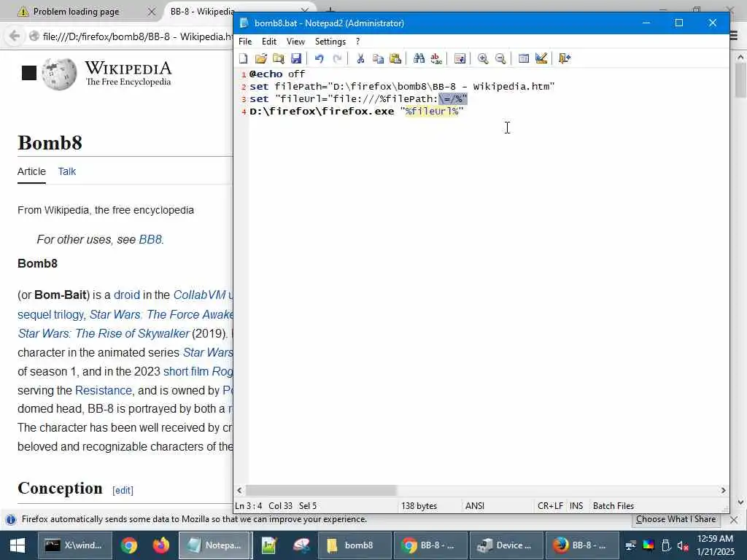The image size is (747, 560).
Task: Open the View menu in Notepad2
Action: tap(295, 42)
